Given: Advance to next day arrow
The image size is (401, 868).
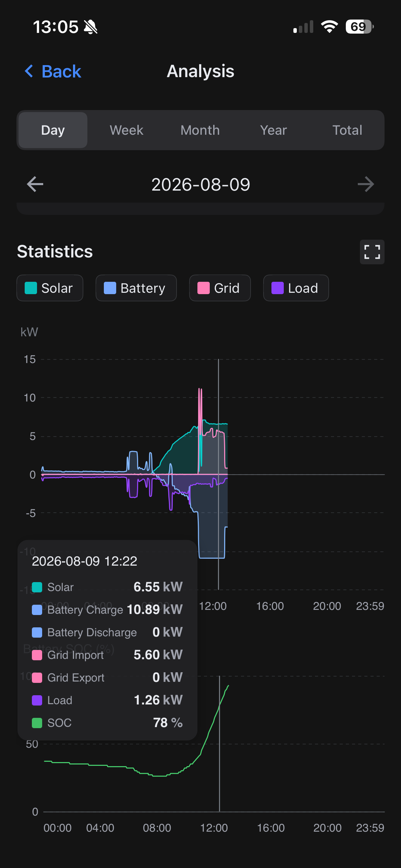Looking at the screenshot, I should [x=366, y=184].
